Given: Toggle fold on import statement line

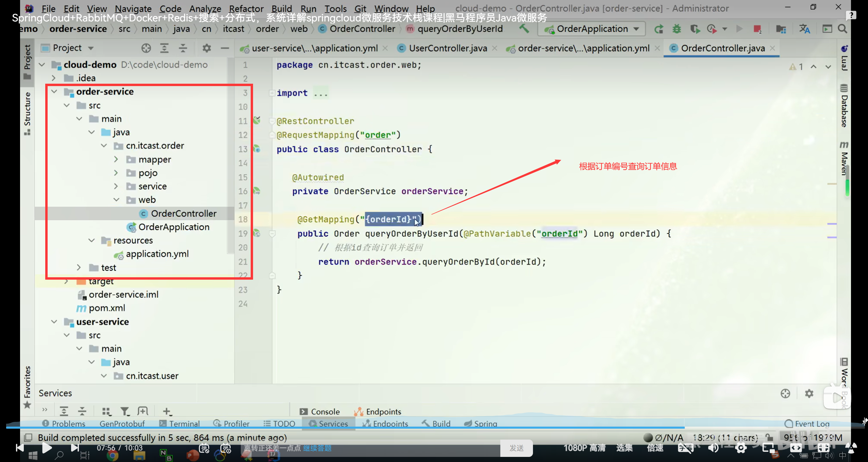Looking at the screenshot, I should tap(272, 93).
